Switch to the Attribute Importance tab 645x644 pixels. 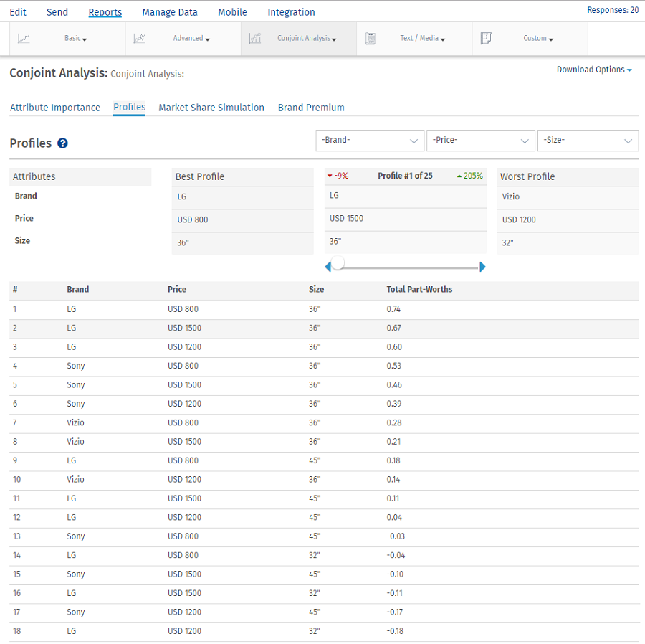point(55,108)
